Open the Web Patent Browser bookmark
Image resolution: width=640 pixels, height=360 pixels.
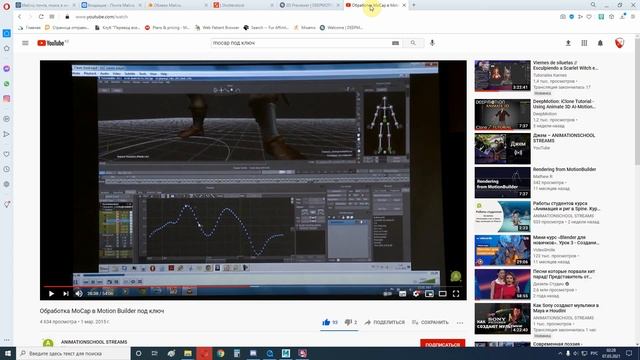[217, 28]
